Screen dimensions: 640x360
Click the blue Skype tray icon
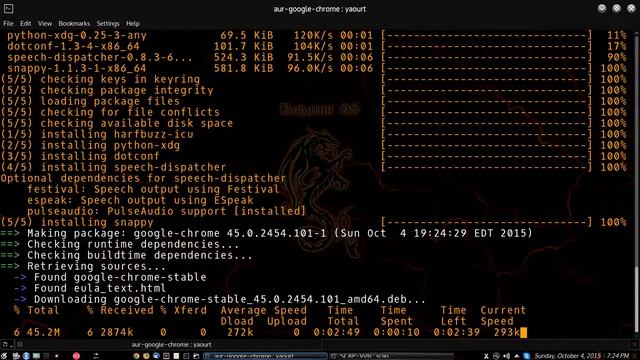(527, 356)
